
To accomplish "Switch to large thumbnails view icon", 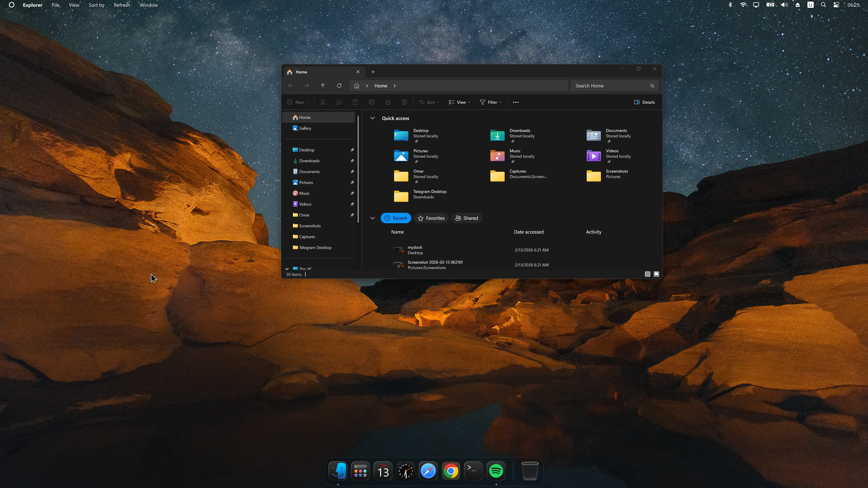I will tap(656, 274).
